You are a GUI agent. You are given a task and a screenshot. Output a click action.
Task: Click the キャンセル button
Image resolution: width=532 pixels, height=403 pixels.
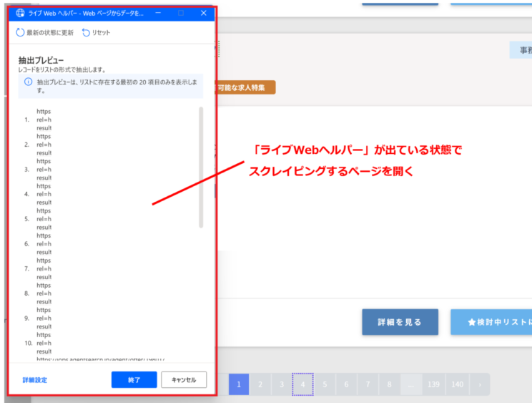pyautogui.click(x=184, y=379)
